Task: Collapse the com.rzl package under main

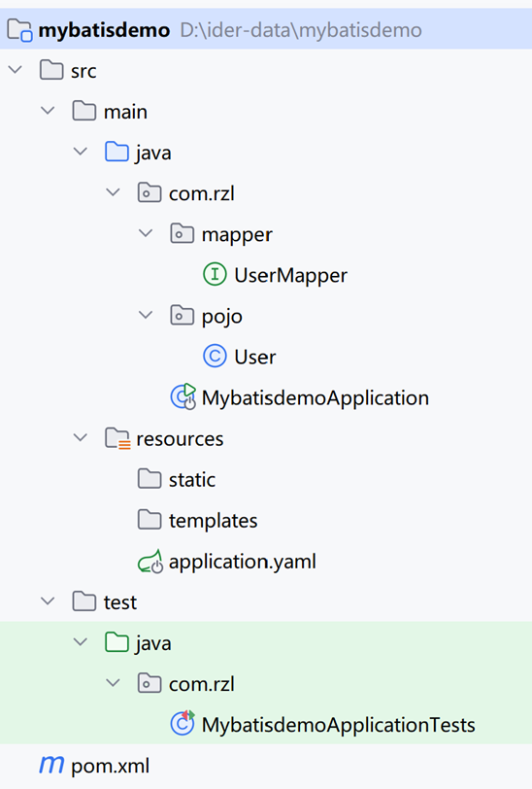Action: tap(114, 191)
